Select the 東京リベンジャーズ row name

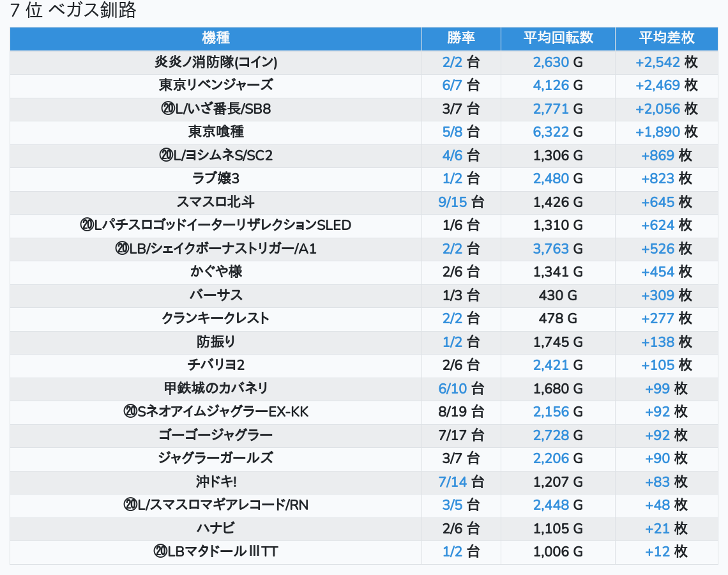coord(216,85)
